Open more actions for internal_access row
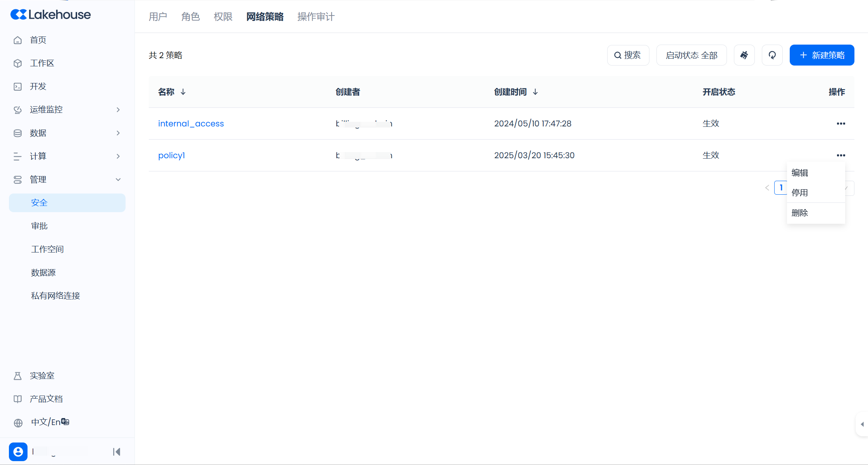Image resolution: width=868 pixels, height=465 pixels. coord(840,123)
